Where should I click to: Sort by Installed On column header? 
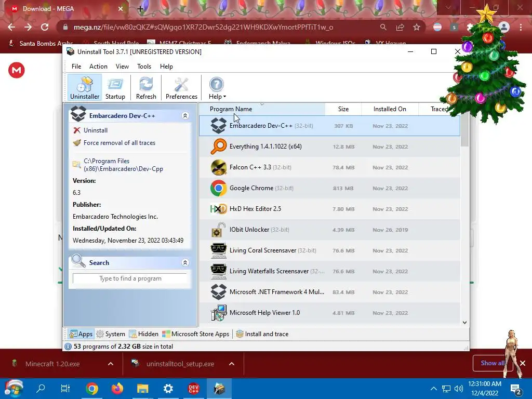click(x=390, y=109)
